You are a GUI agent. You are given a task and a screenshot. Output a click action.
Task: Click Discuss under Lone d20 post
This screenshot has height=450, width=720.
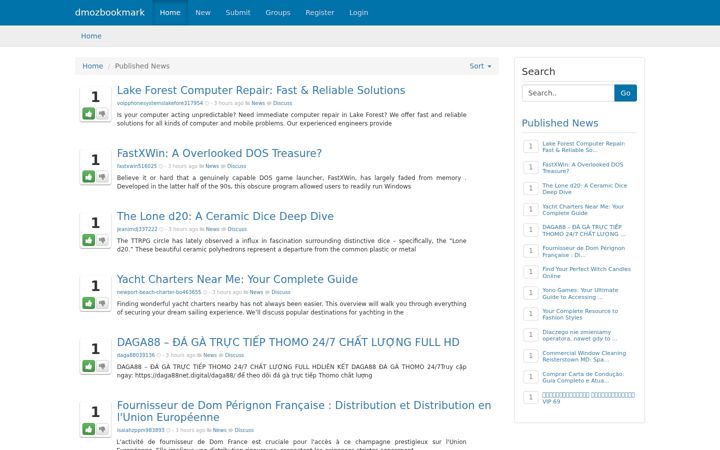(237, 229)
